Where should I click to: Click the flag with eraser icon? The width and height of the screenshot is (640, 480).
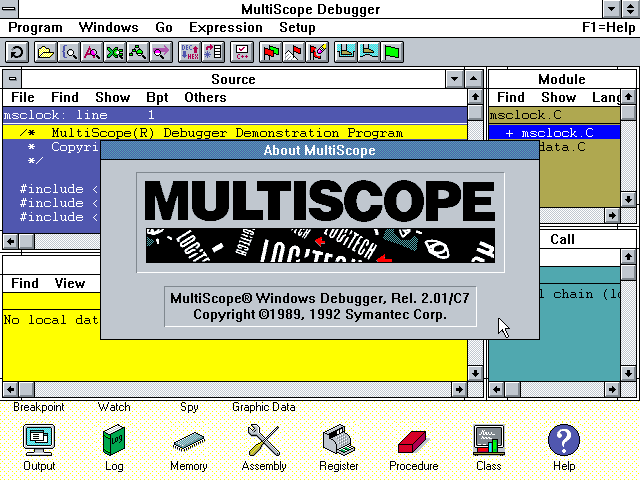click(x=317, y=52)
